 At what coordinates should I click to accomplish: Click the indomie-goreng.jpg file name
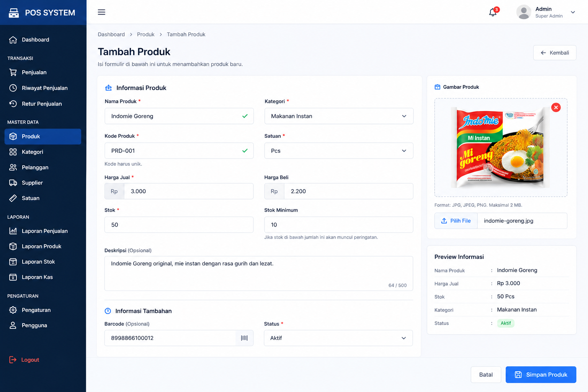(x=509, y=221)
